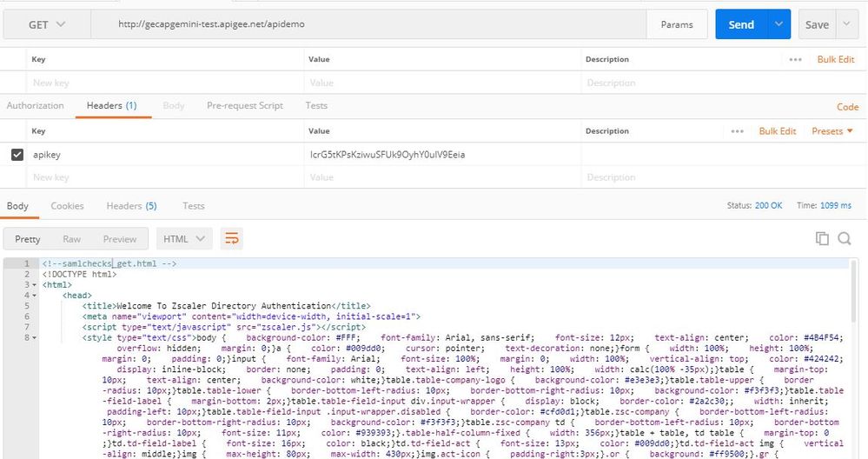
Task: Fill in New key for params
Action: coord(166,83)
